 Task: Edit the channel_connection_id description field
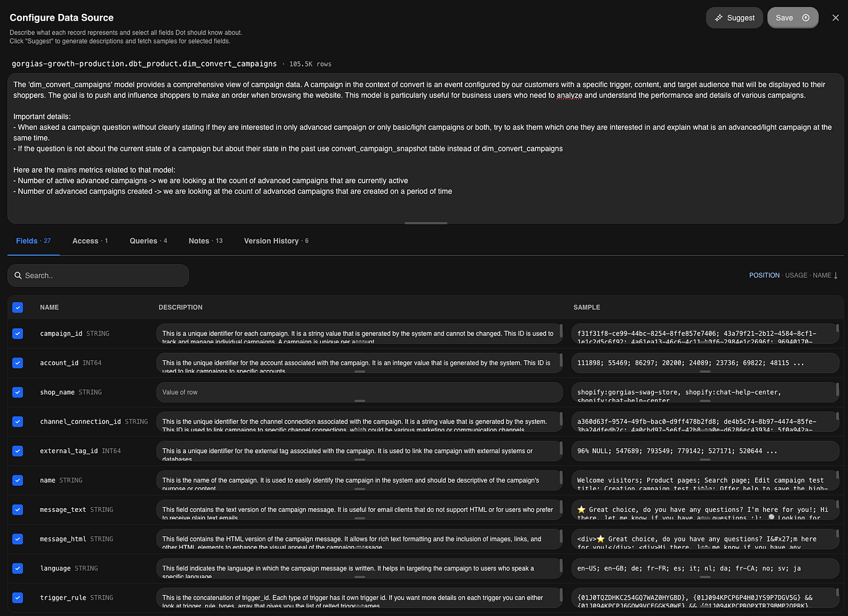coord(359,422)
